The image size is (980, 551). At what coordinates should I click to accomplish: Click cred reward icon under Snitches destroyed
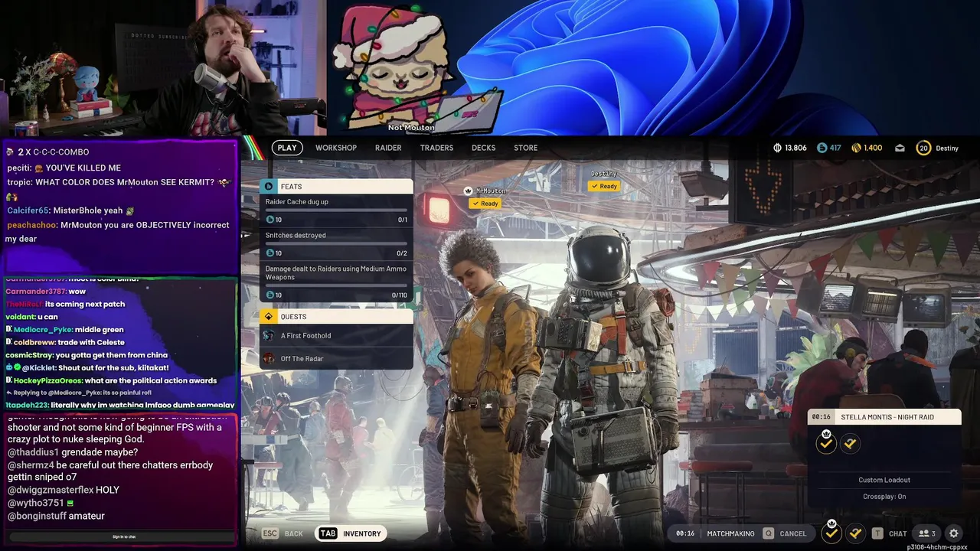tap(269, 253)
